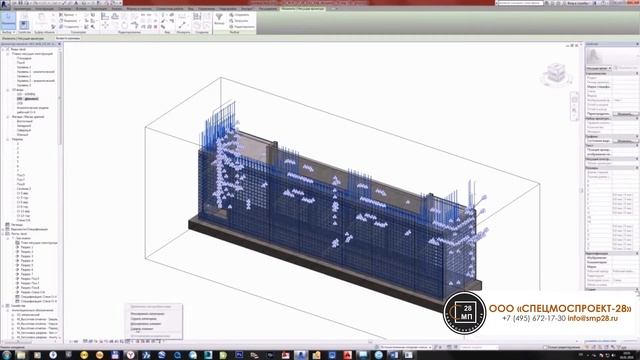Select Площадка plan in project browser
This screenshot has height=360, width=640.
[x=24, y=58]
